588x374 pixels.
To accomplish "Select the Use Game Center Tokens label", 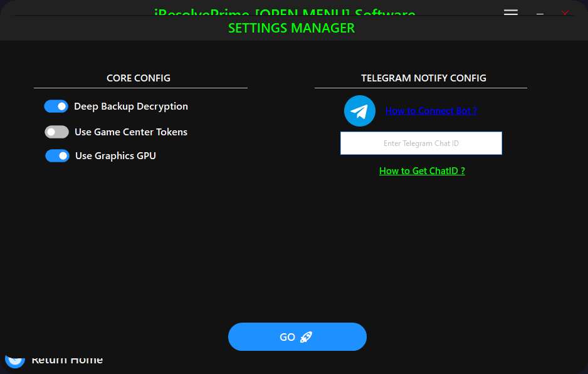I will pyautogui.click(x=131, y=132).
